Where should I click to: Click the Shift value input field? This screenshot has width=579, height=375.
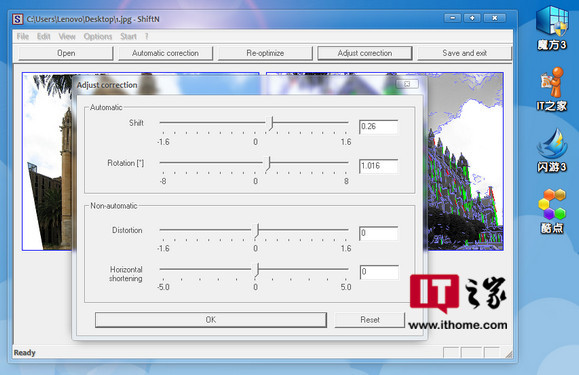378,127
